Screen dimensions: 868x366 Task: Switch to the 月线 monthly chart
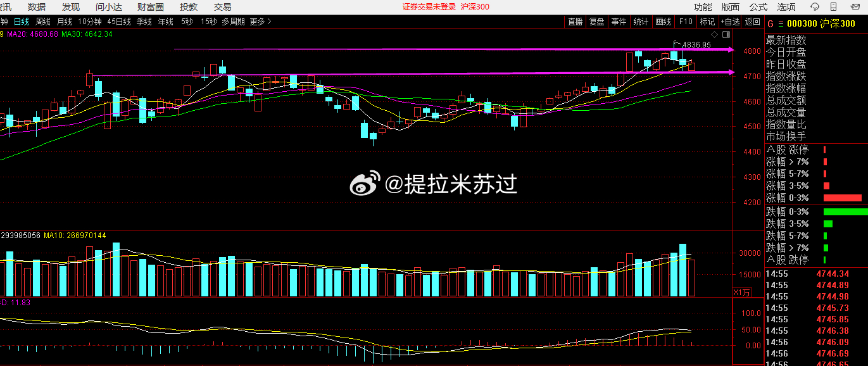63,21
